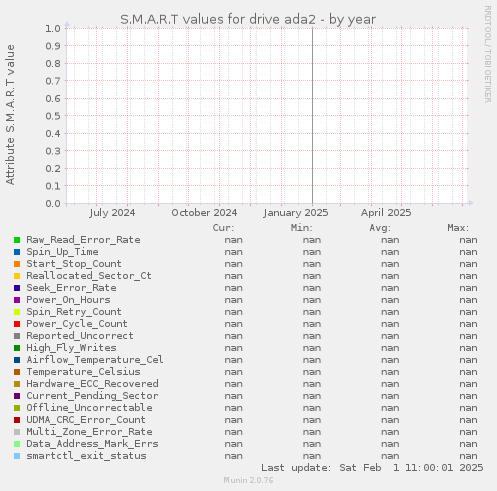Viewport: 497px width, 491px height.
Task: Select the Spin_Up_Time legend label
Action: tap(62, 252)
